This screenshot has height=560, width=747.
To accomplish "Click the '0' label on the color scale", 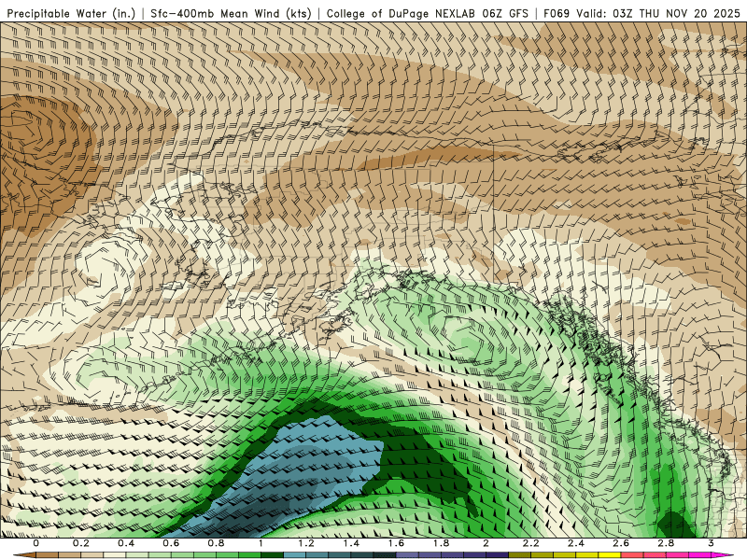I will pyautogui.click(x=36, y=543).
